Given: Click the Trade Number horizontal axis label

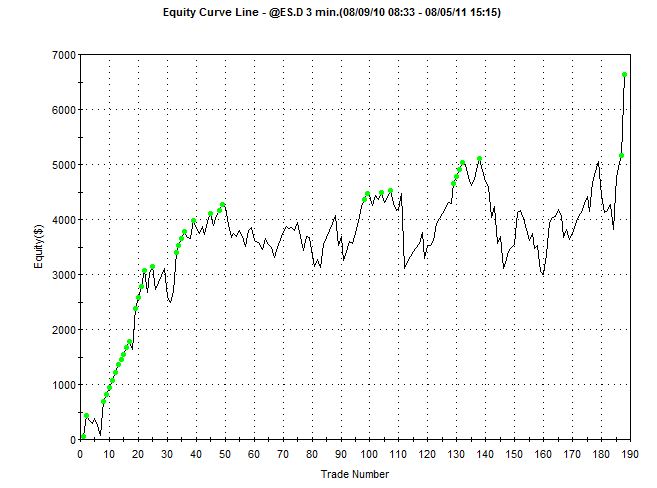Looking at the screenshot, I should (354, 474).
